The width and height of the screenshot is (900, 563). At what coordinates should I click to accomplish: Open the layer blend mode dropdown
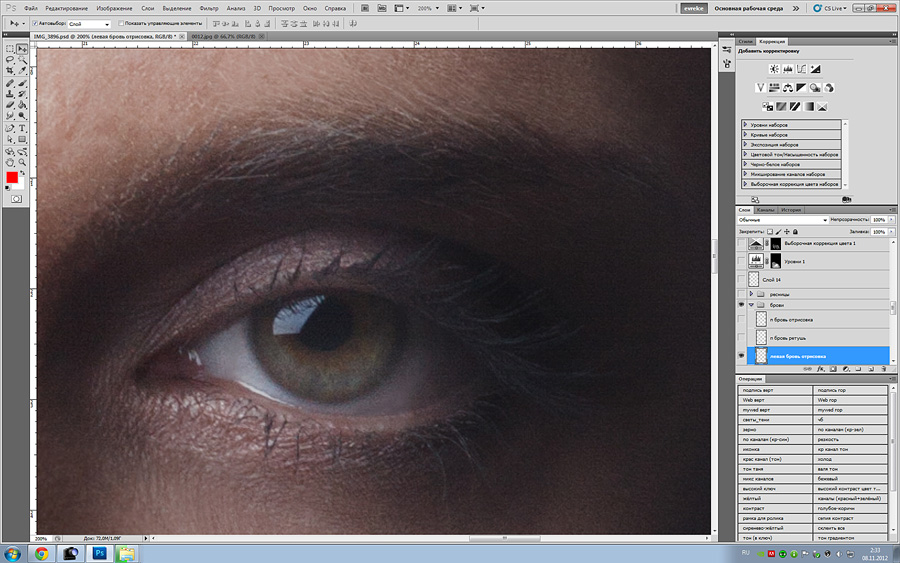coord(783,220)
